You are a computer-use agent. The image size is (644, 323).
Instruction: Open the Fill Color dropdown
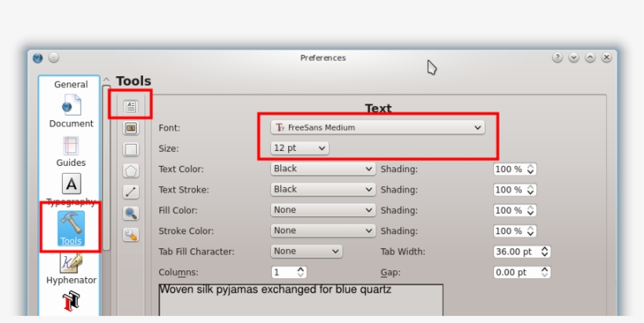click(323, 210)
